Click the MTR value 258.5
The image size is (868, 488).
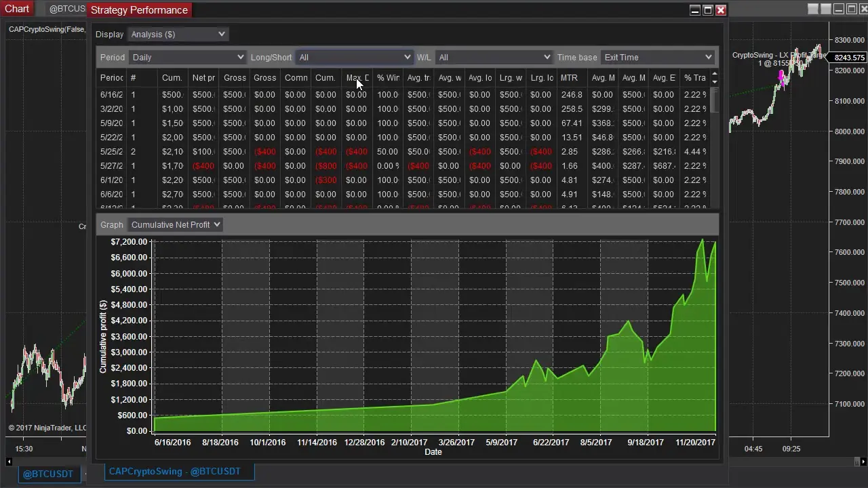572,109
